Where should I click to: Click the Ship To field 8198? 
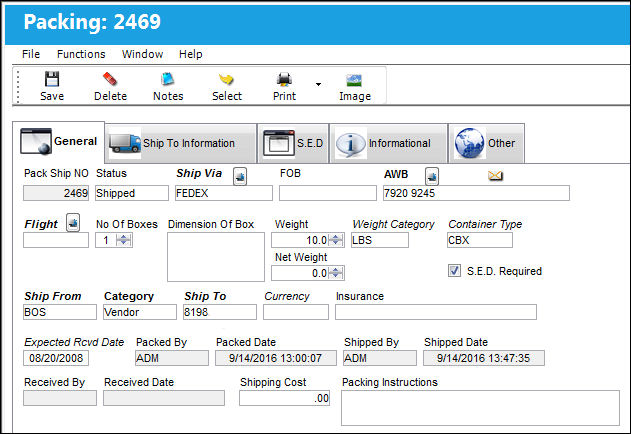(220, 312)
